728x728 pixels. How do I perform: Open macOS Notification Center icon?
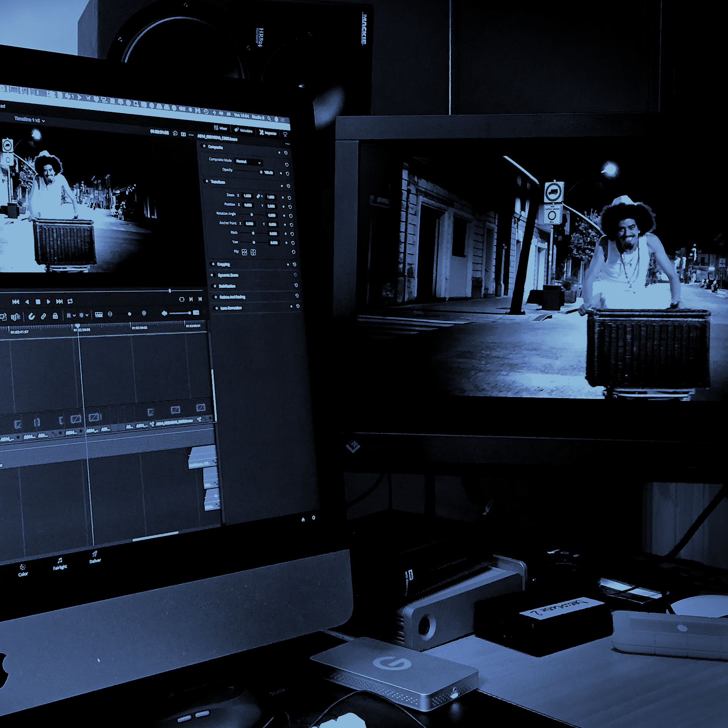tap(282, 119)
